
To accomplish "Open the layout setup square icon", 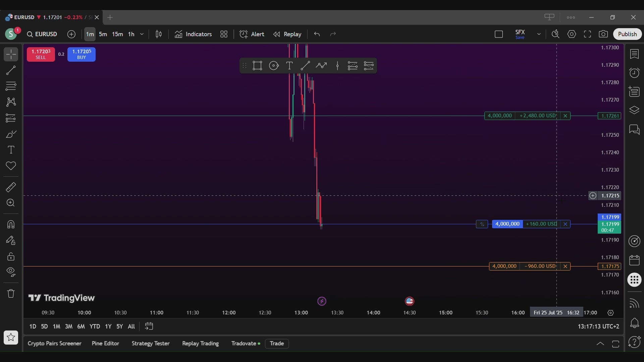I will [499, 34].
